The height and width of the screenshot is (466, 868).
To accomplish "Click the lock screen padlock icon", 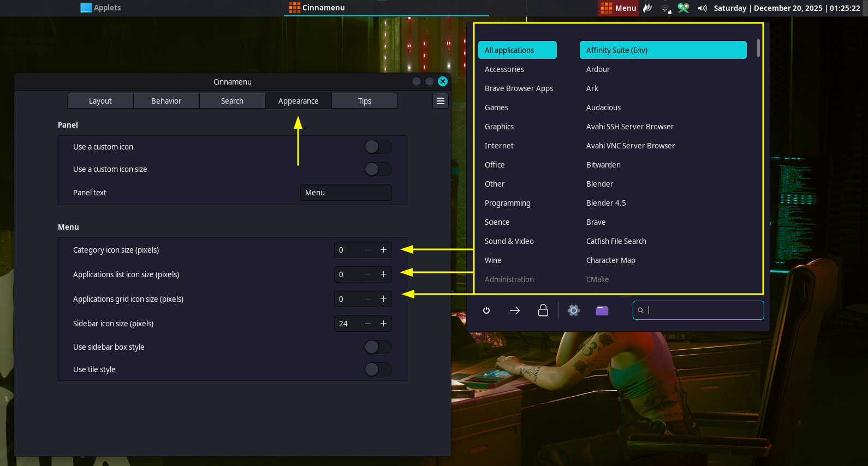I will [x=543, y=310].
